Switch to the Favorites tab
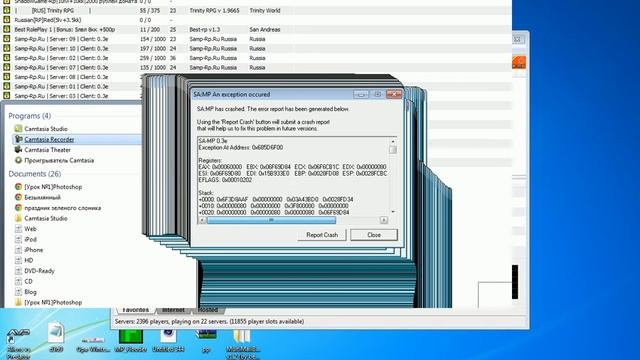The image size is (640, 360). click(136, 310)
